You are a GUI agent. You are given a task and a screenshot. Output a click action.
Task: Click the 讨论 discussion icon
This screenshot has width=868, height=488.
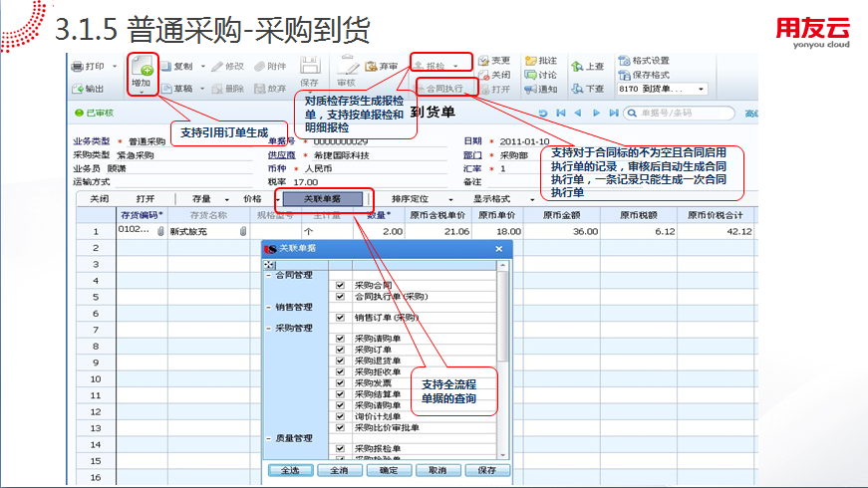531,75
